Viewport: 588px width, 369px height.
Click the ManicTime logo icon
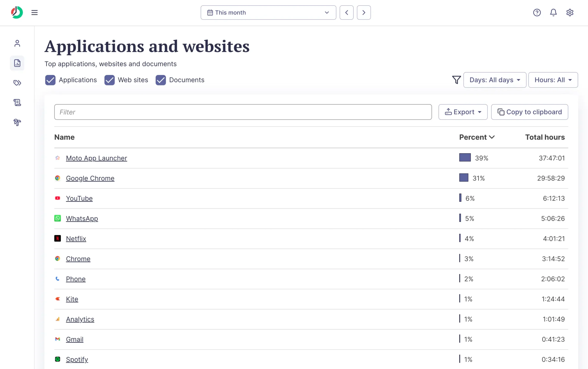(x=17, y=12)
